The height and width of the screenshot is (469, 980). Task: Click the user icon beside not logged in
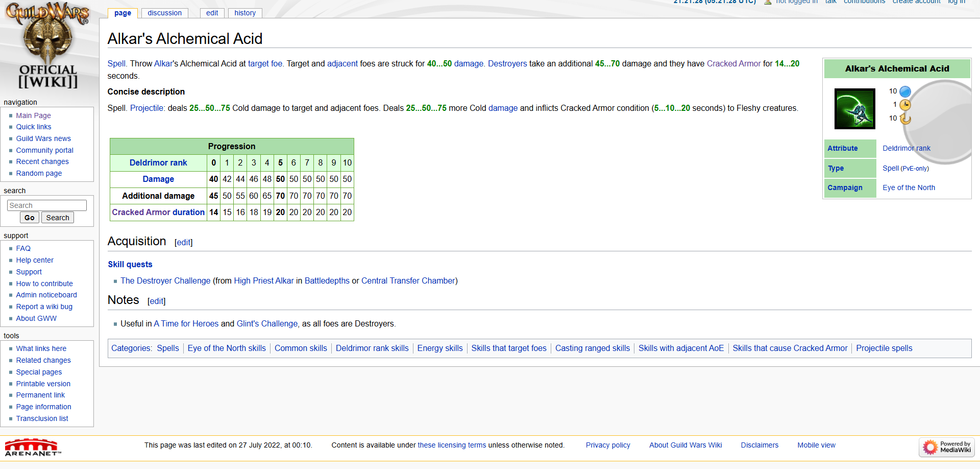[x=768, y=2]
